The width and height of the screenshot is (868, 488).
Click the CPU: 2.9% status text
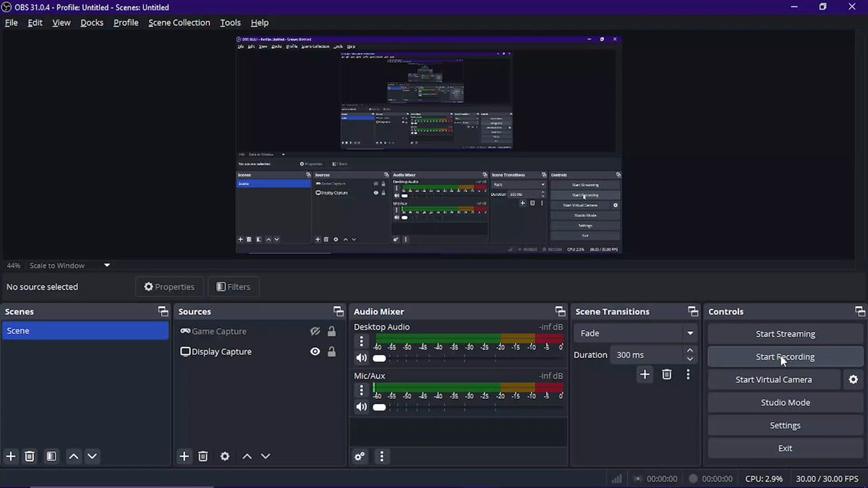click(x=764, y=479)
